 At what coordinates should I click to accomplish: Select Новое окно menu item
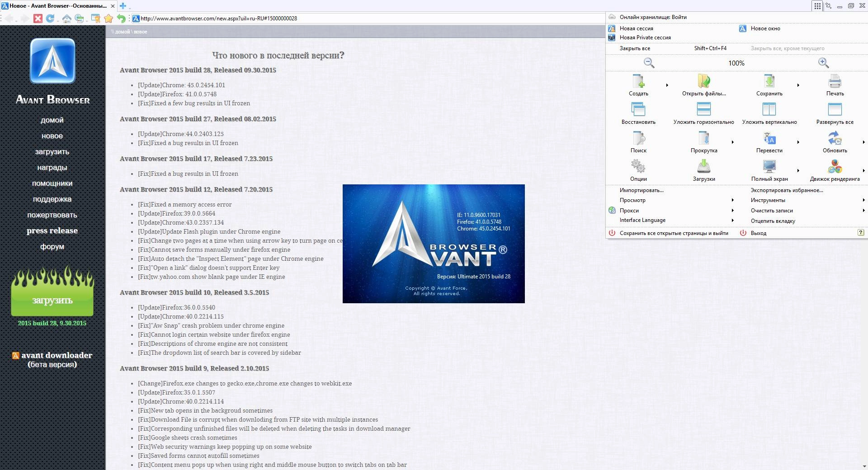pyautogui.click(x=765, y=28)
